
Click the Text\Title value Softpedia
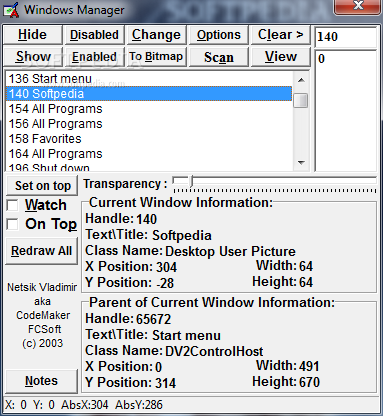[182, 235]
